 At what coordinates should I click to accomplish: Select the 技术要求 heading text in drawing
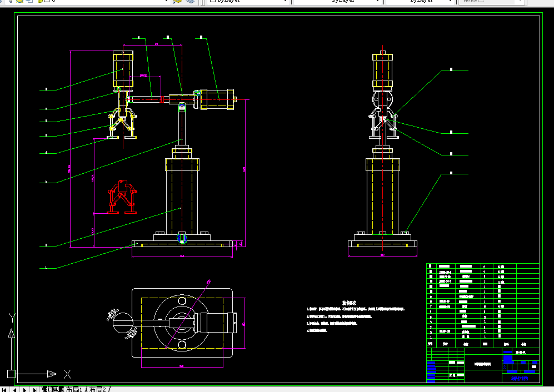point(349,303)
